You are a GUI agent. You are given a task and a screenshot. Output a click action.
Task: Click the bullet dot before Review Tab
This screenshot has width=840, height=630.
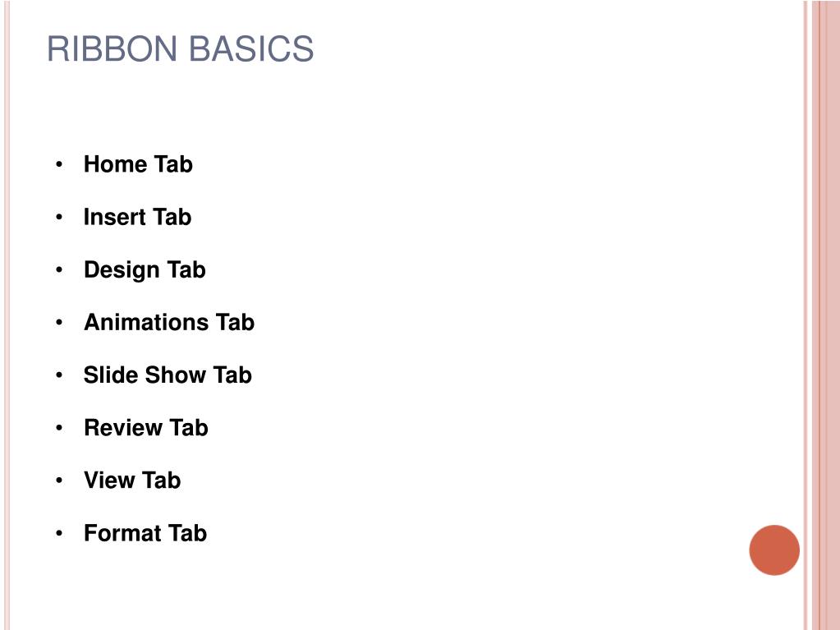tap(59, 427)
